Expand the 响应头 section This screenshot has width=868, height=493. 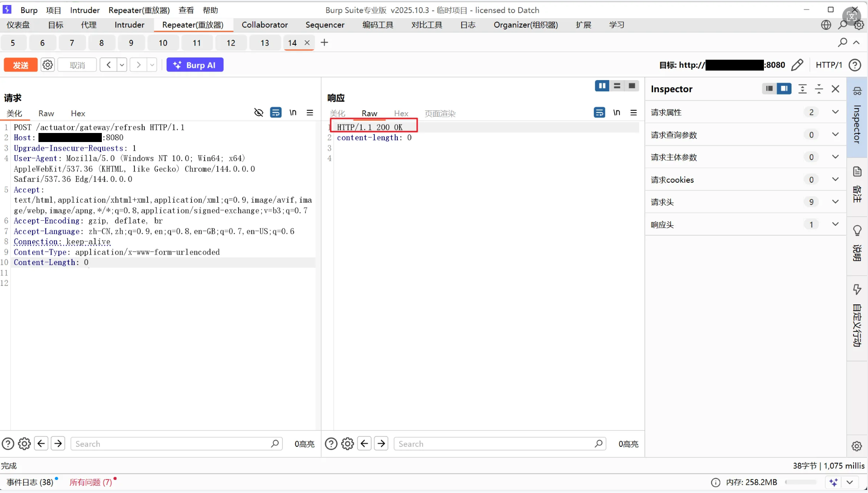[745, 224]
